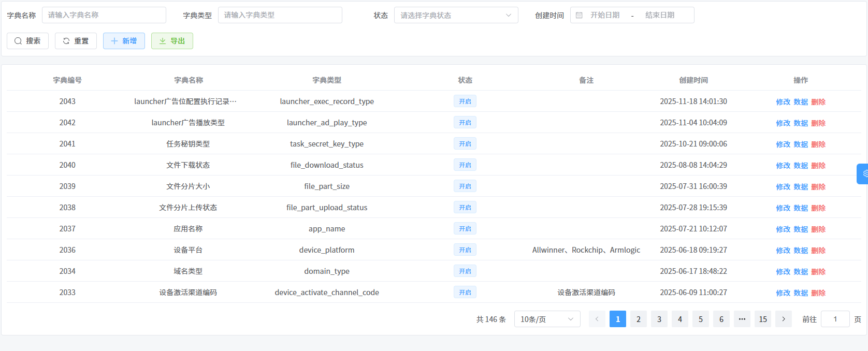Click the 开启 status tag for 2043
The image size is (868, 351).
pos(465,101)
